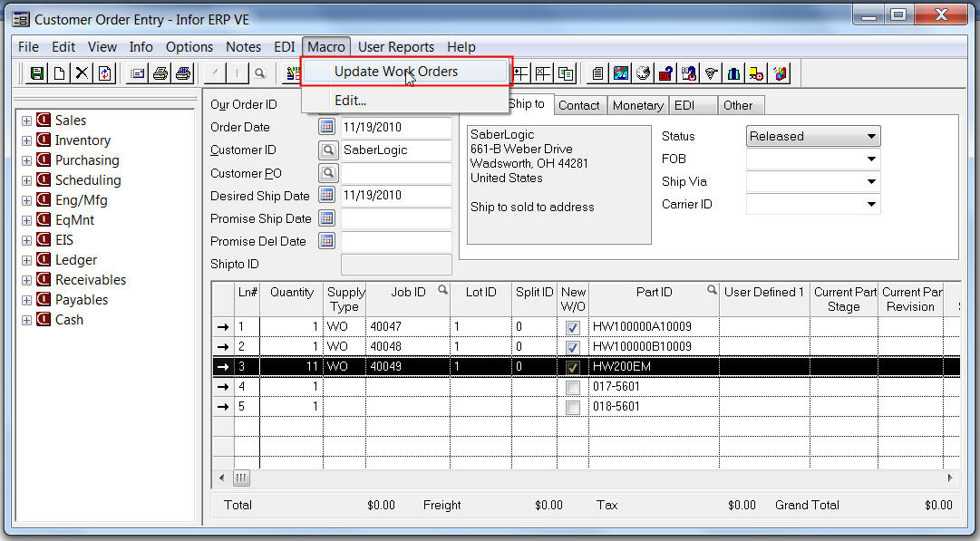
Task: Expand the Sales tree node
Action: point(27,121)
